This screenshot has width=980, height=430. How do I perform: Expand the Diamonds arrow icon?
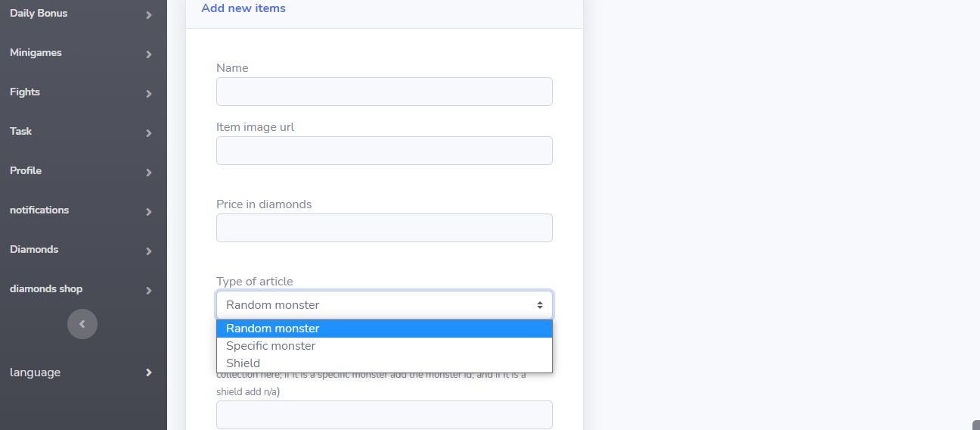coord(149,251)
